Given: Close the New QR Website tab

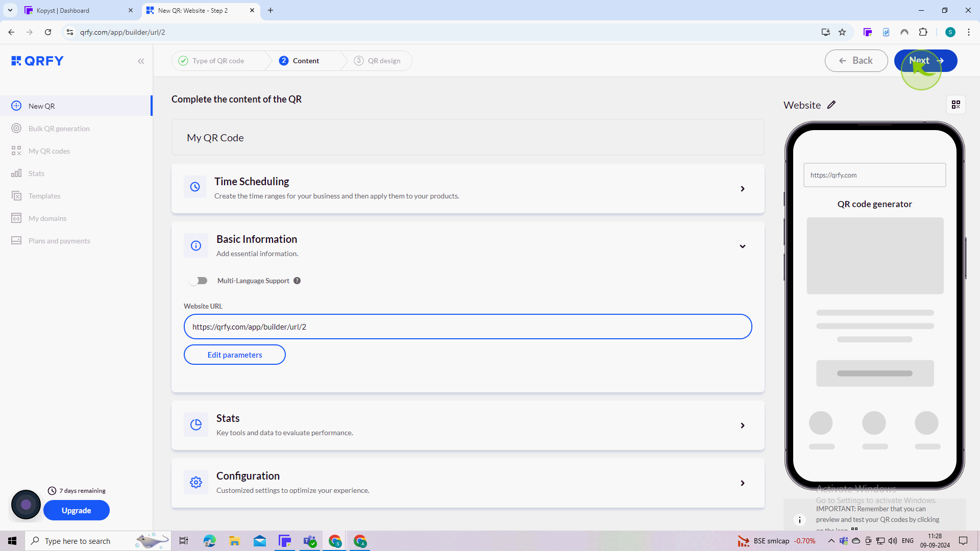Looking at the screenshot, I should [252, 10].
